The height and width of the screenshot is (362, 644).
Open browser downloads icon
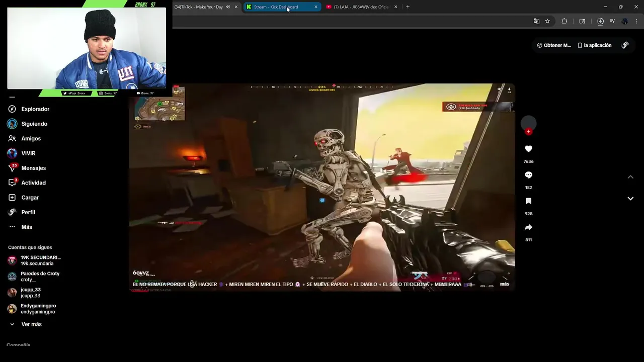(600, 21)
